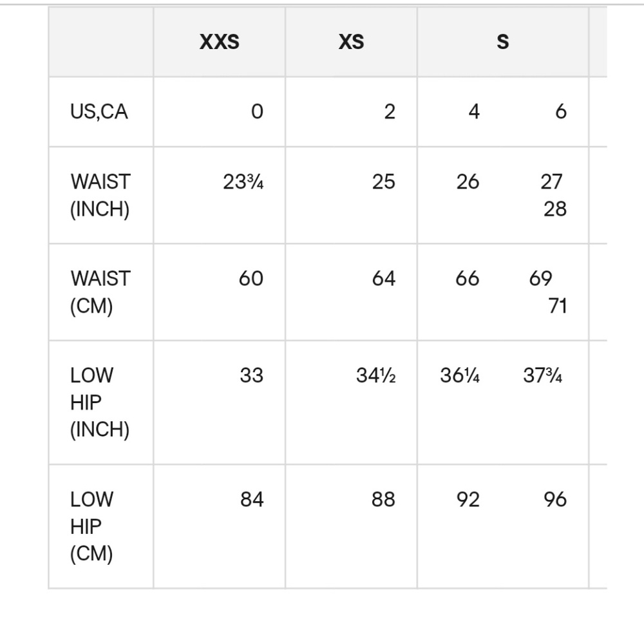Select the 96 cm low hip value
644x644 pixels.
(554, 500)
